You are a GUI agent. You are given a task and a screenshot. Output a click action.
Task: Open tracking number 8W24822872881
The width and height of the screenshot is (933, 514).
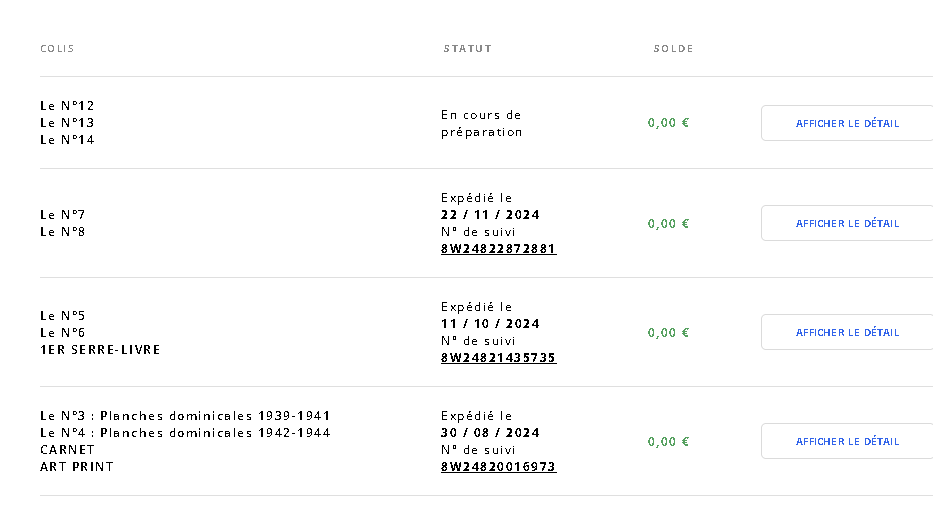(x=498, y=249)
